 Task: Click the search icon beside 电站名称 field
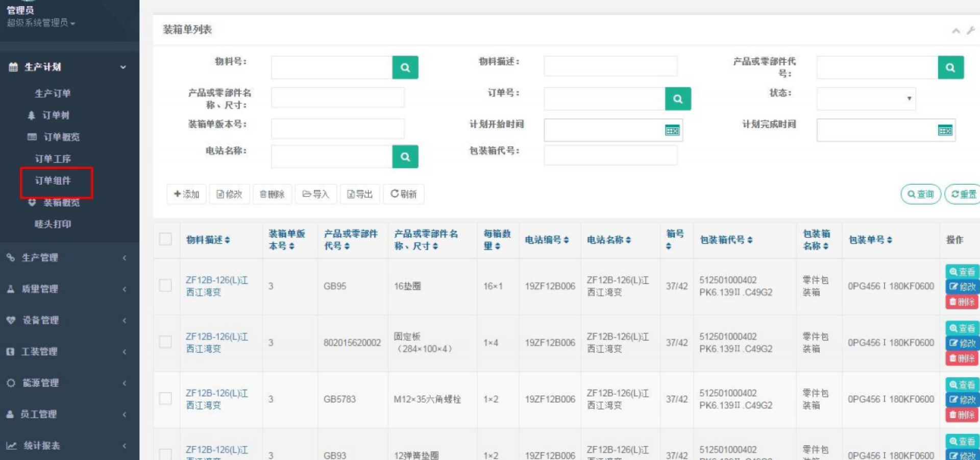click(x=405, y=157)
